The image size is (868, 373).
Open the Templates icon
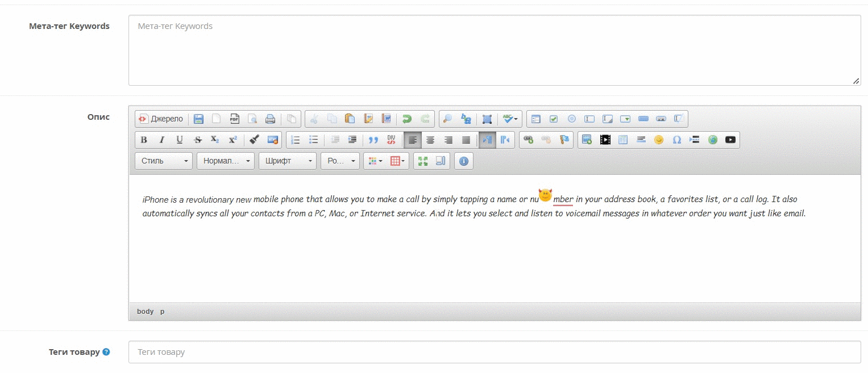[x=292, y=119]
